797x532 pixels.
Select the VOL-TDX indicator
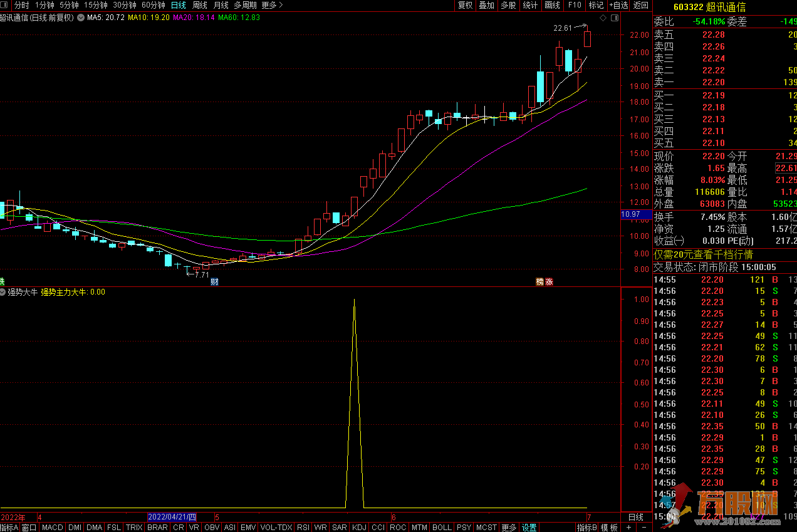(x=276, y=528)
